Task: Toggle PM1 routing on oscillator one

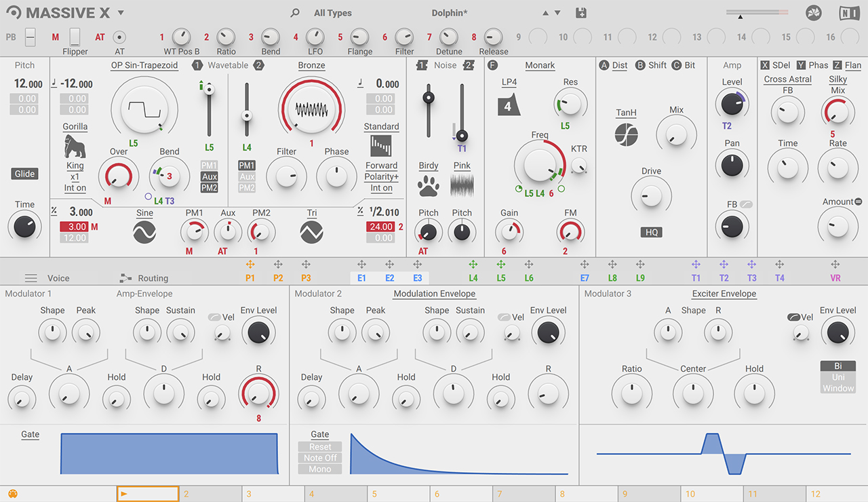Action: (210, 166)
